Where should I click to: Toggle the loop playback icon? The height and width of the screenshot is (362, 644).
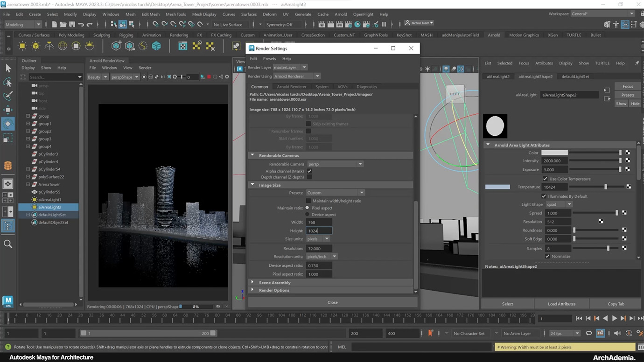coord(589,333)
